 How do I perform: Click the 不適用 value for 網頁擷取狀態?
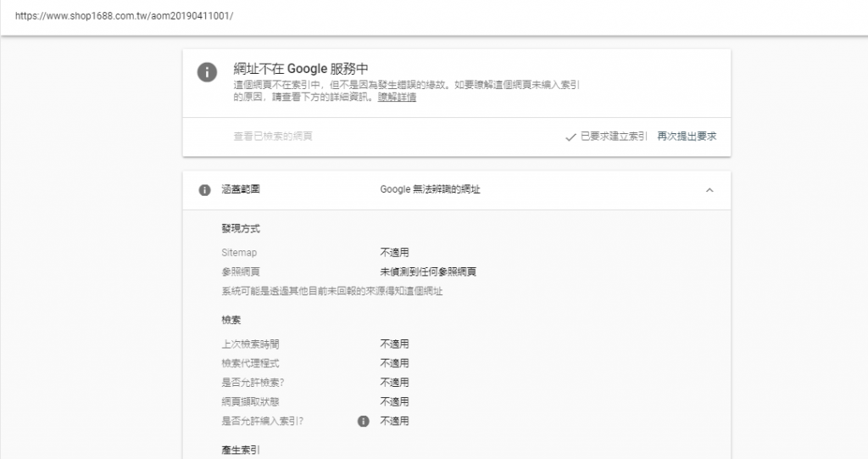coord(394,402)
